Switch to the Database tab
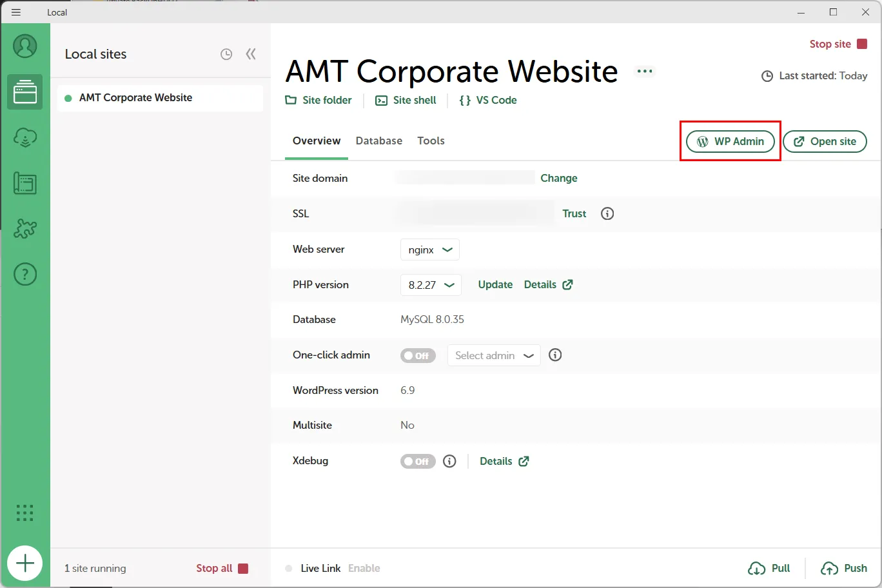882x588 pixels. pyautogui.click(x=378, y=141)
